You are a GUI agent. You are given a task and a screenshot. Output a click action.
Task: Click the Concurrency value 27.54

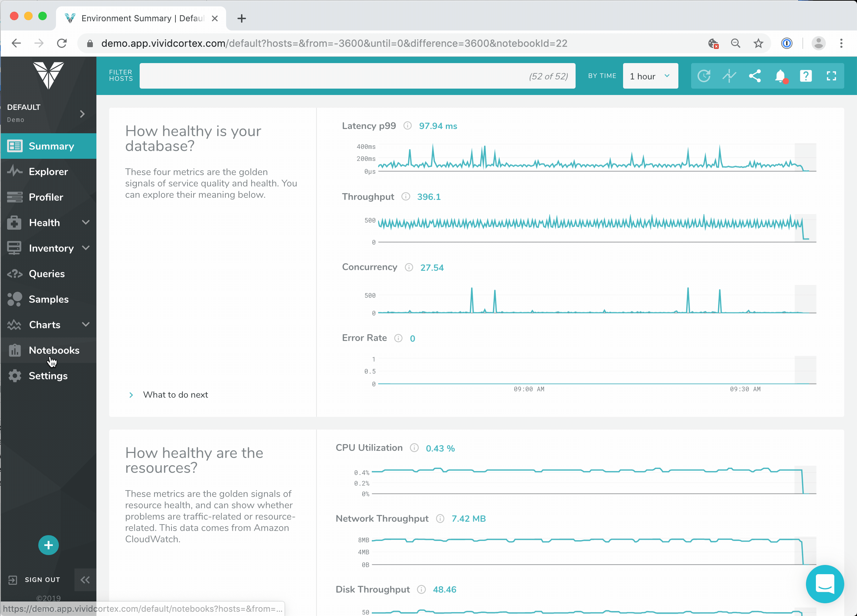[432, 268]
